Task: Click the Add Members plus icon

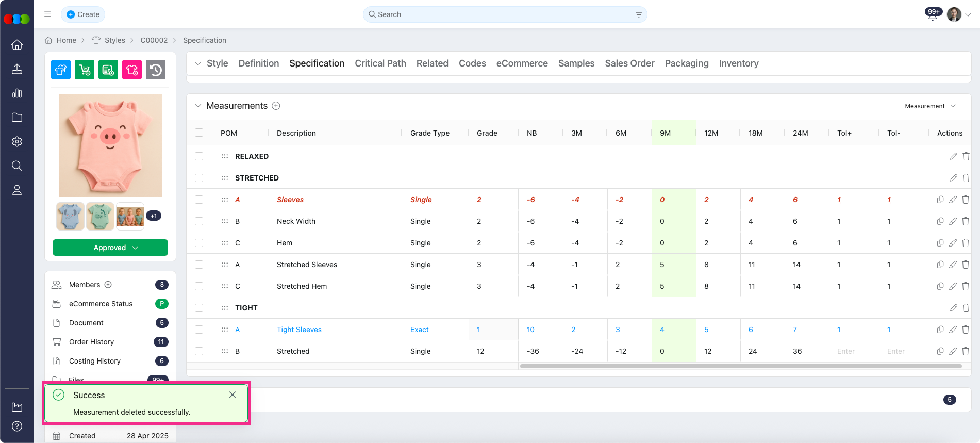Action: coord(108,285)
